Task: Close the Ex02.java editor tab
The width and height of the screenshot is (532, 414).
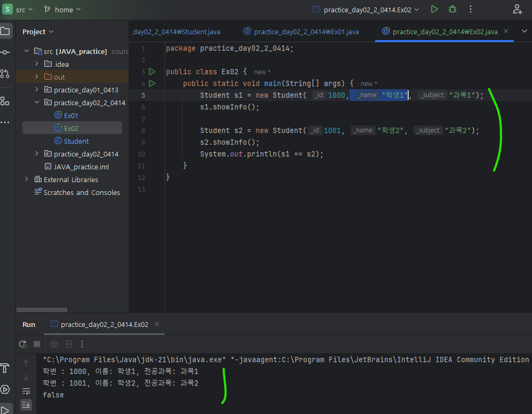Action: [506, 31]
